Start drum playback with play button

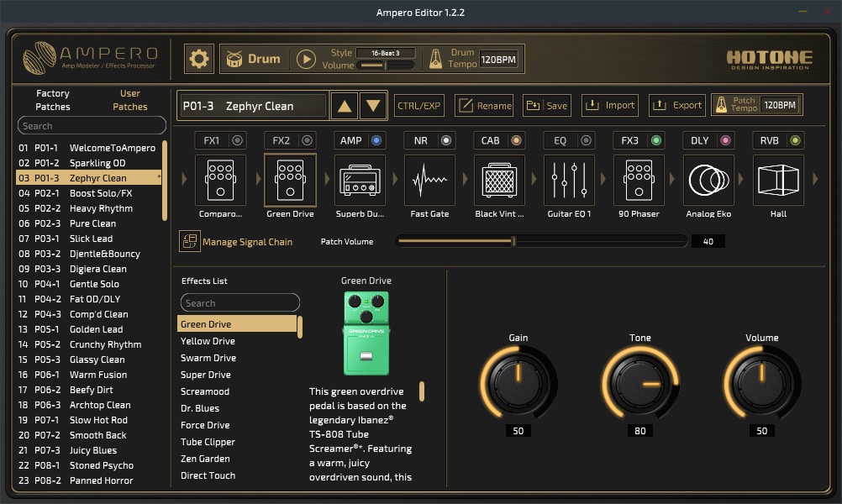pyautogui.click(x=306, y=59)
